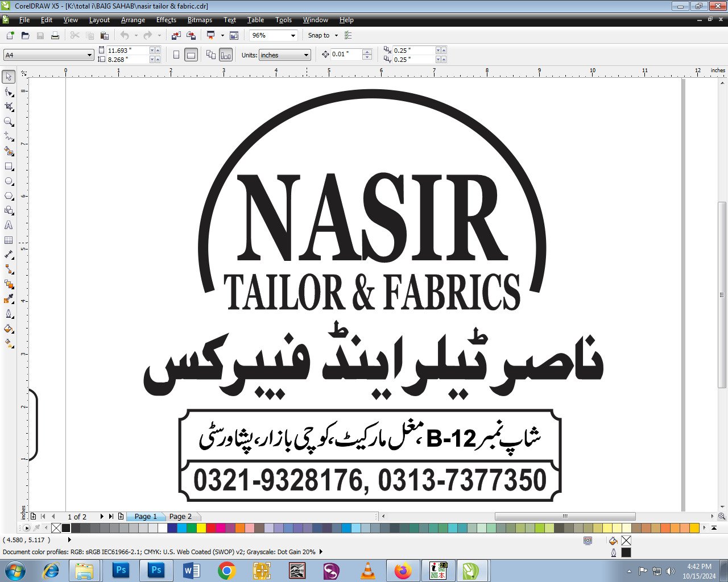Click the Undo arrow icon

[124, 35]
